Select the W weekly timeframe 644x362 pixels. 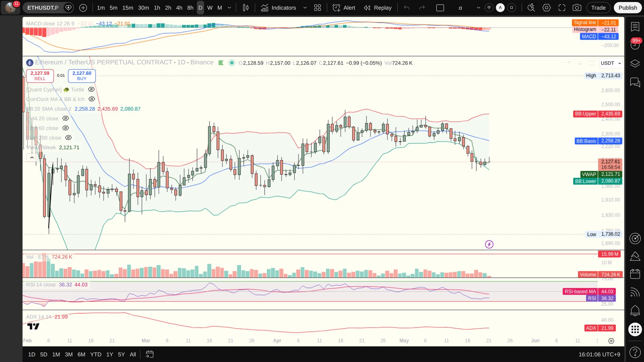(x=210, y=8)
